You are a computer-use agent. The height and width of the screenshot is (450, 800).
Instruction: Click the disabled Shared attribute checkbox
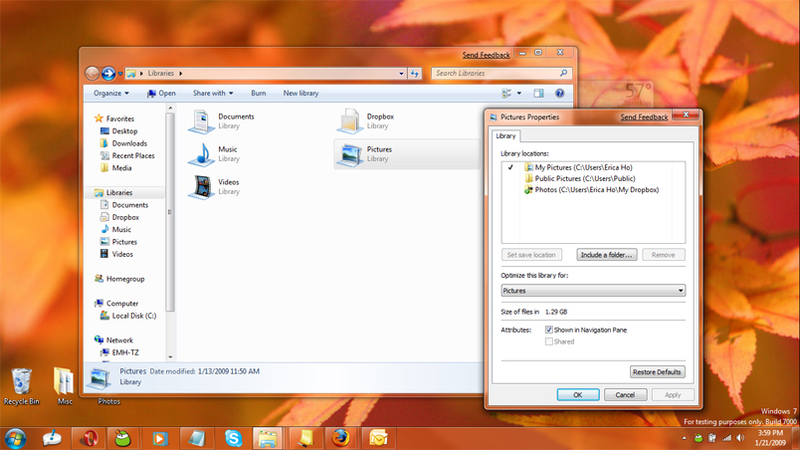549,341
